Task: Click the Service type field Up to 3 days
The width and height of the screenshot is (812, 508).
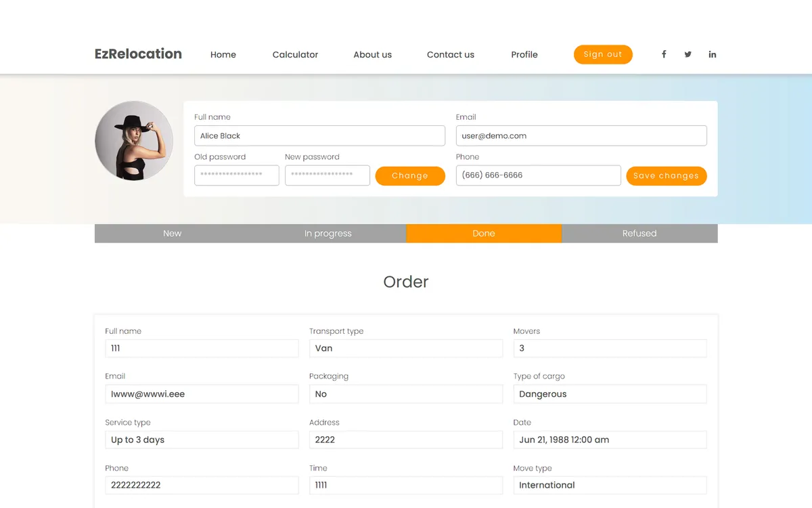Action: point(202,440)
